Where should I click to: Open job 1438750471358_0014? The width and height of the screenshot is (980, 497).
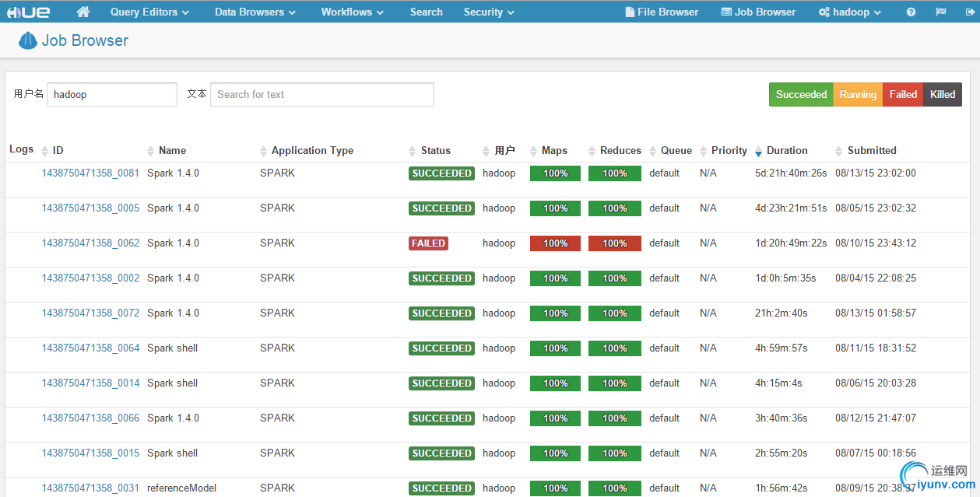pyautogui.click(x=90, y=383)
